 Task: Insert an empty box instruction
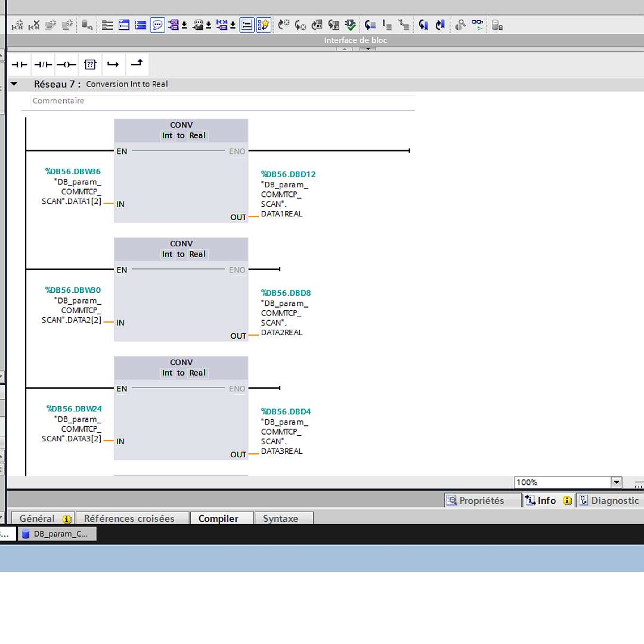click(89, 64)
